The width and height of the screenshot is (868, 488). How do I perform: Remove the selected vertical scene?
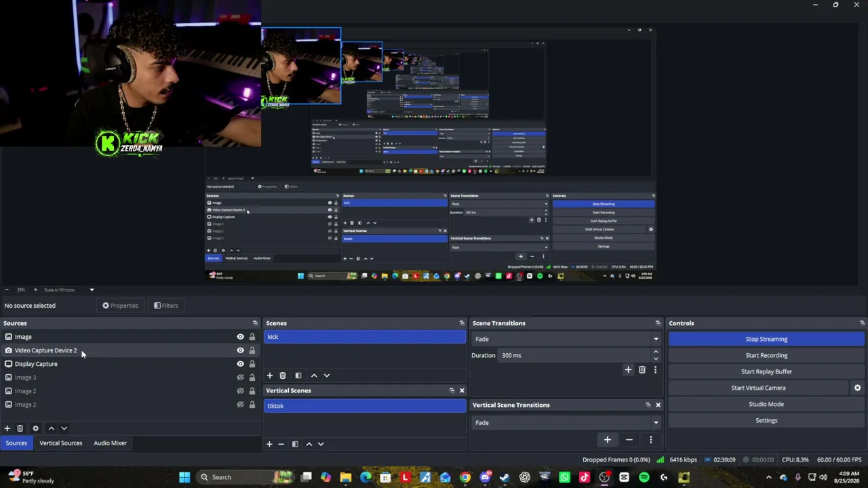click(x=281, y=444)
